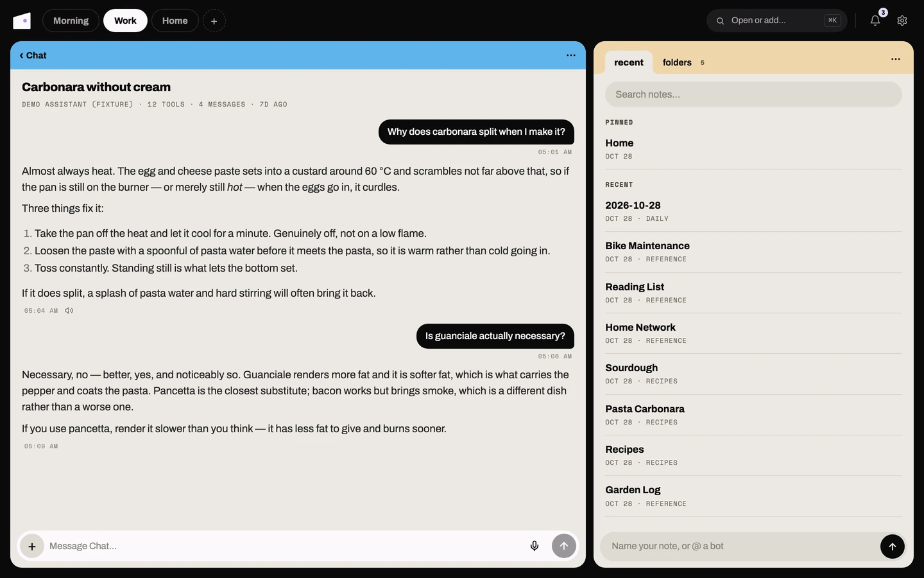924x578 pixels.
Task: Click the attachment plus in the message box
Action: coord(32,547)
